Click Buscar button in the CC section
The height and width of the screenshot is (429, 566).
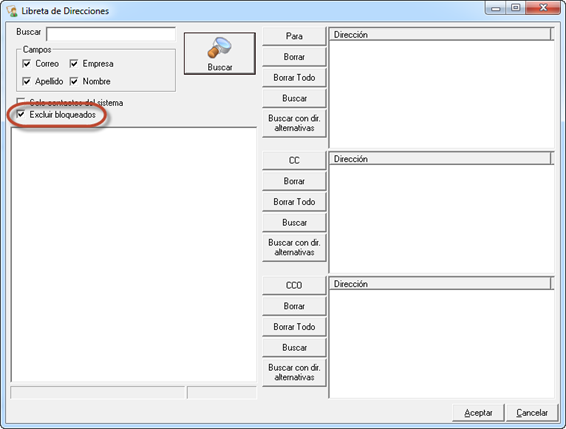point(294,222)
